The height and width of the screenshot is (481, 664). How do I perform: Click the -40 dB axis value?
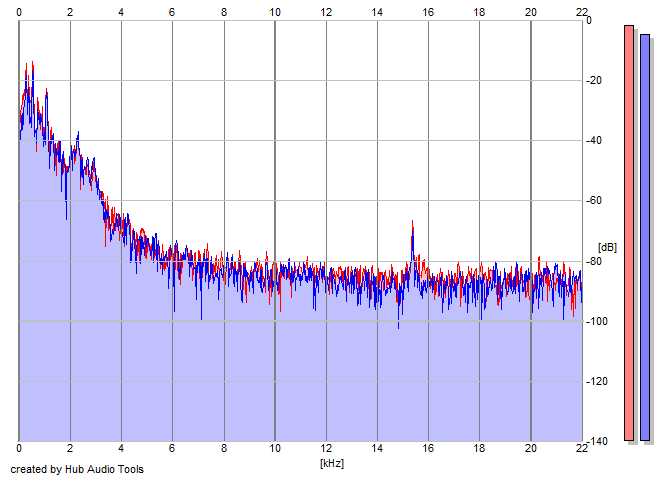click(594, 141)
